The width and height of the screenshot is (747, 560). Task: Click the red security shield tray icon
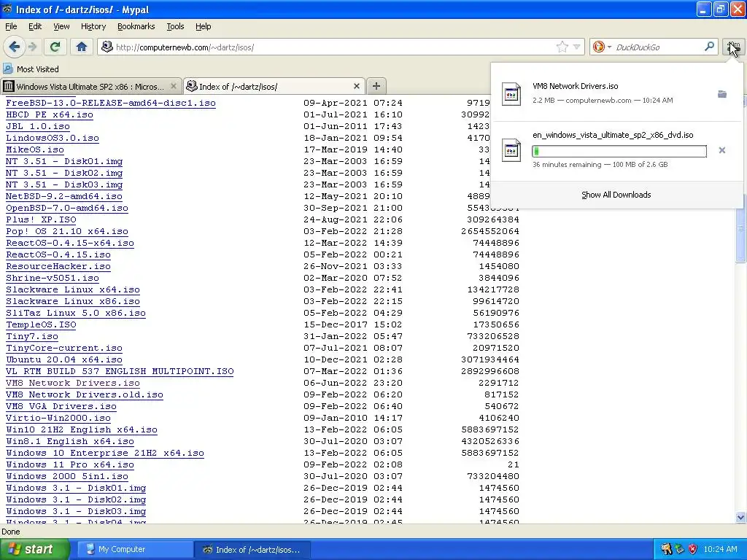(x=693, y=549)
